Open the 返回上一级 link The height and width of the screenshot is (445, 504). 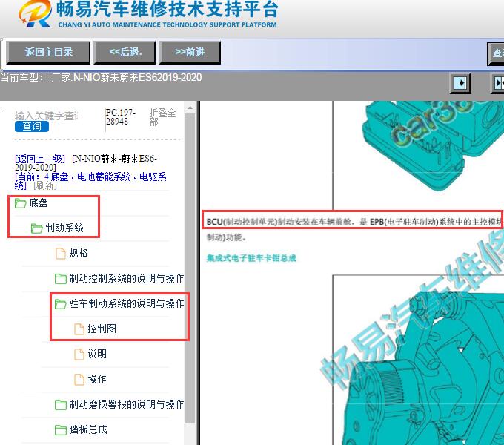point(40,159)
